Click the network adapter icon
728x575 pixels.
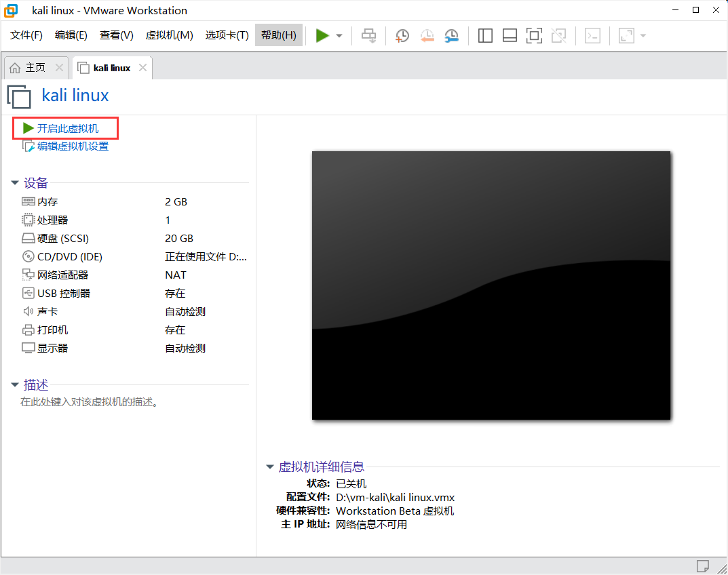pos(28,275)
